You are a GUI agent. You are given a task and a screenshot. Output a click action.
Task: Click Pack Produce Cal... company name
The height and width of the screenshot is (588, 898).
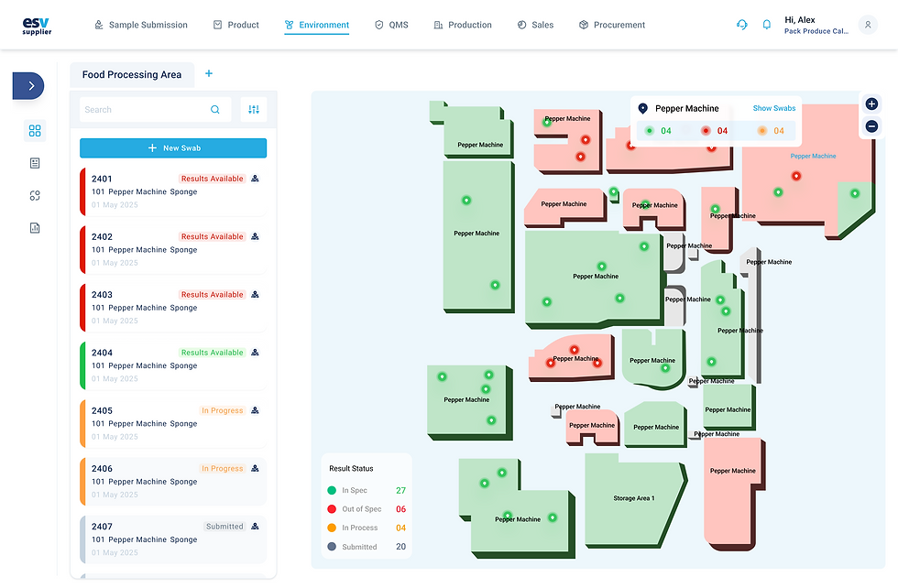point(816,31)
